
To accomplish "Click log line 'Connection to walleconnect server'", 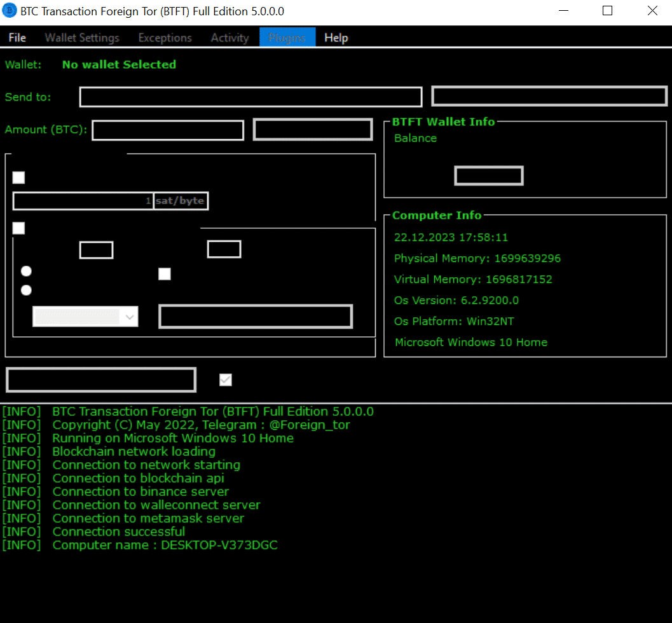I will [x=156, y=505].
